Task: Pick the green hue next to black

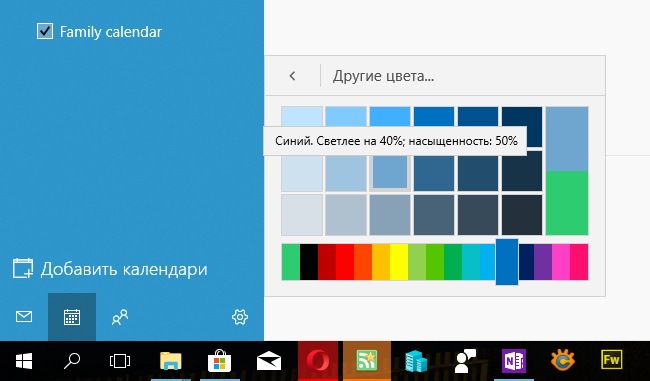Action: pos(291,262)
